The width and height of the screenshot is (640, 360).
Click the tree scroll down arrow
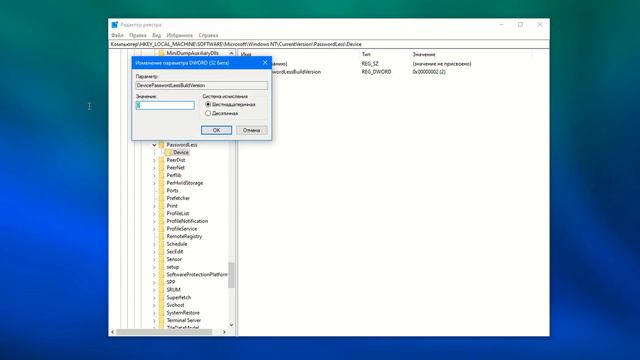coord(231,325)
